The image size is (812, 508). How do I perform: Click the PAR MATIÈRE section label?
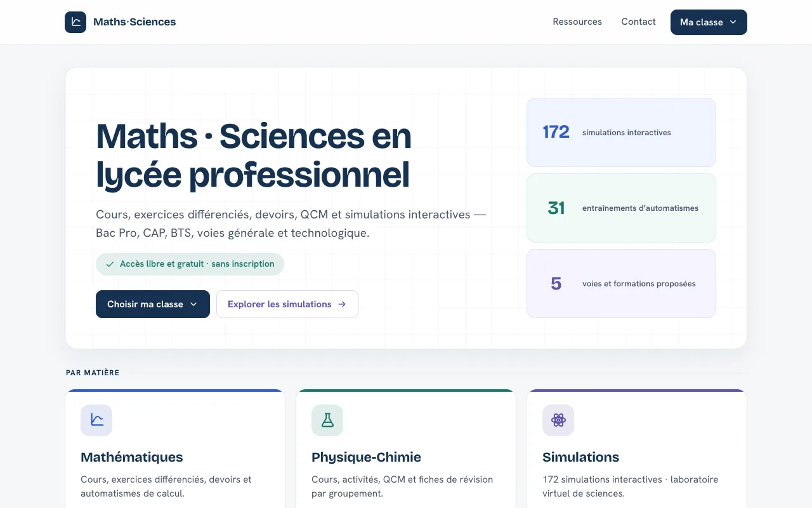93,373
